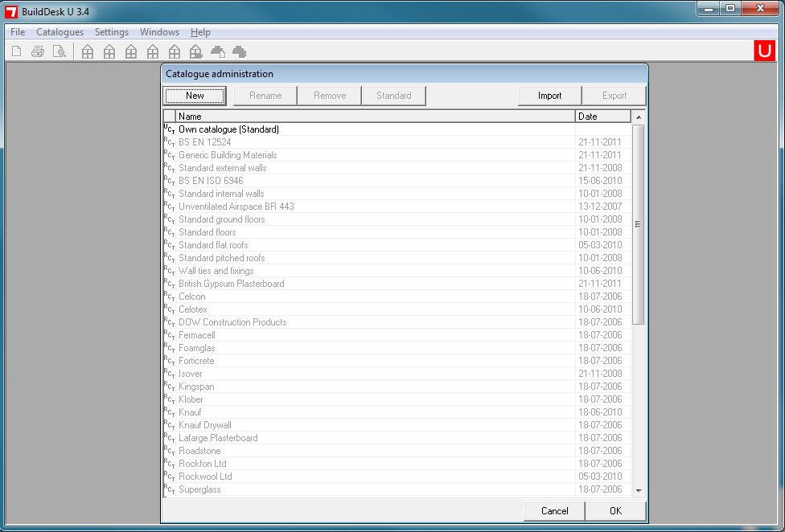Open the Windows menu

[x=160, y=32]
